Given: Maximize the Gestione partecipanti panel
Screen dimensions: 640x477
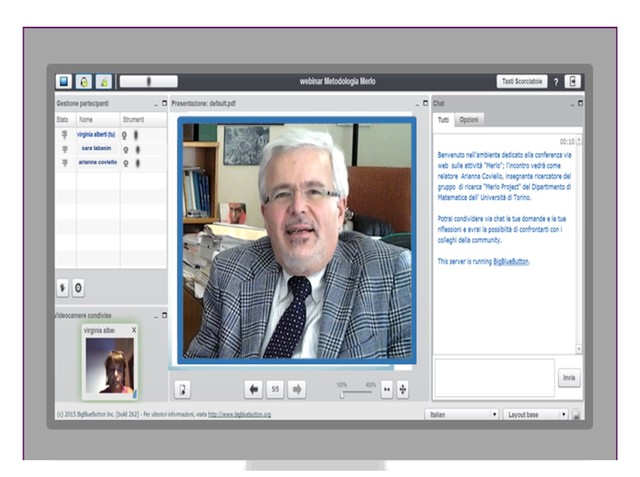Looking at the screenshot, I should click(164, 103).
